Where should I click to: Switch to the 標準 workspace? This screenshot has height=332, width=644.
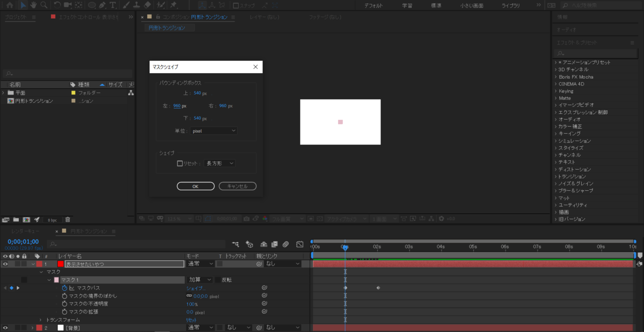coord(436,5)
